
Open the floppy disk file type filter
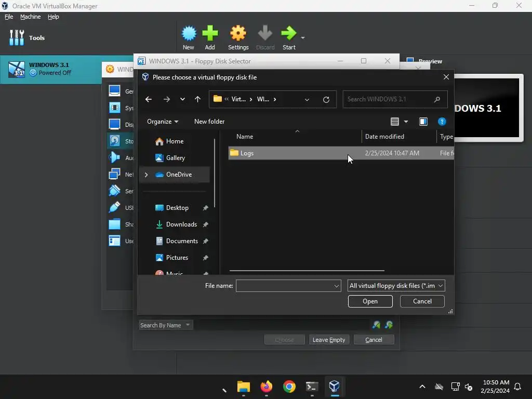pyautogui.click(x=396, y=286)
